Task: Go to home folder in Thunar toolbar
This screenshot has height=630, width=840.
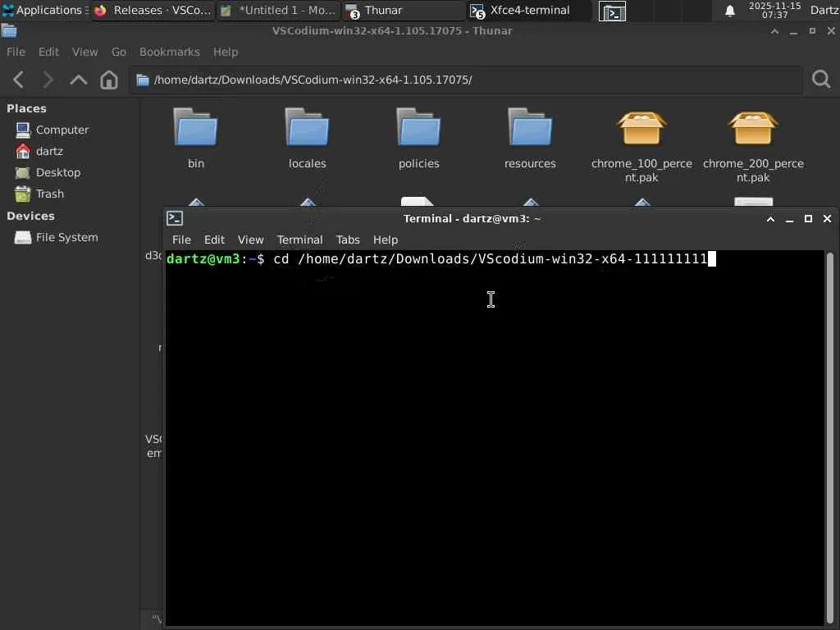Action: tap(109, 80)
